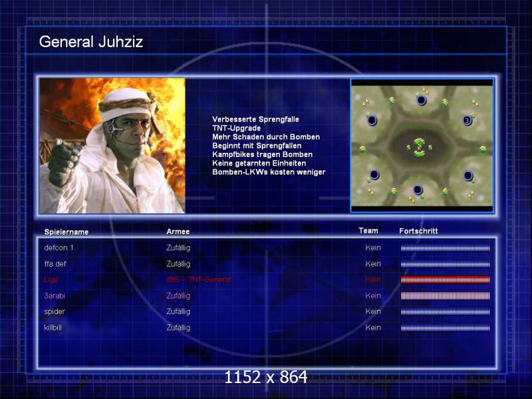This screenshot has width=532, height=399.
Task: Click Lige's red progress bar
Action: coord(445,279)
